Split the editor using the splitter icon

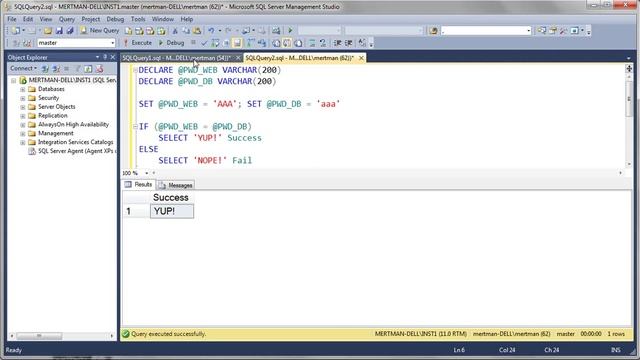[629, 69]
